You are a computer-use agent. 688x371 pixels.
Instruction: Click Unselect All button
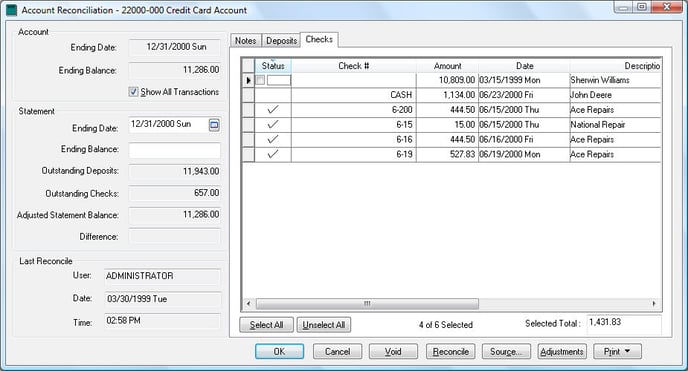click(x=324, y=325)
